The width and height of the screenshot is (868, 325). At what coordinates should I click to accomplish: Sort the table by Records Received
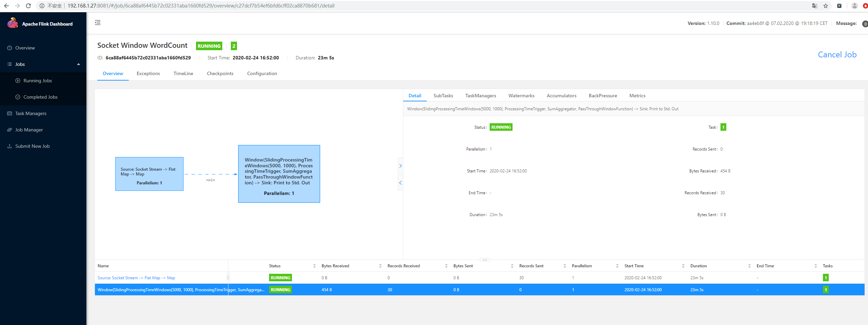point(446,266)
